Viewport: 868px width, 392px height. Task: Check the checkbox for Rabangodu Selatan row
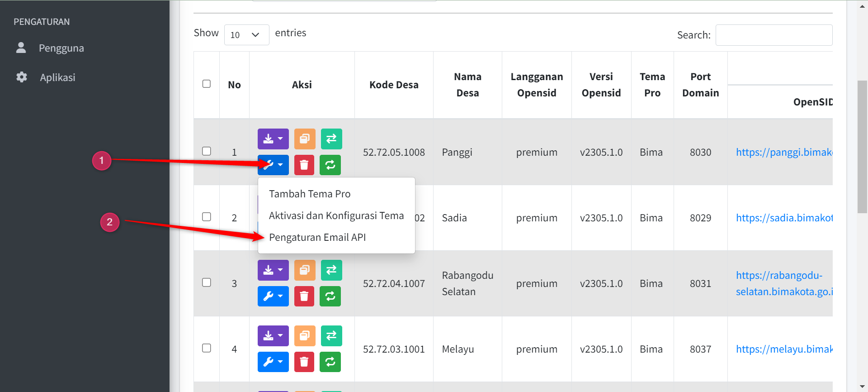(207, 282)
